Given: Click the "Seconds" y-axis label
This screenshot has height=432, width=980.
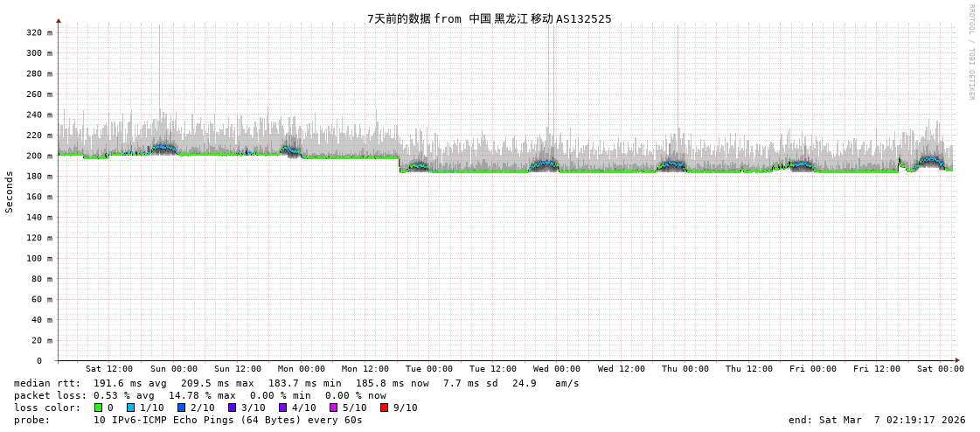Looking at the screenshot, I should point(10,192).
